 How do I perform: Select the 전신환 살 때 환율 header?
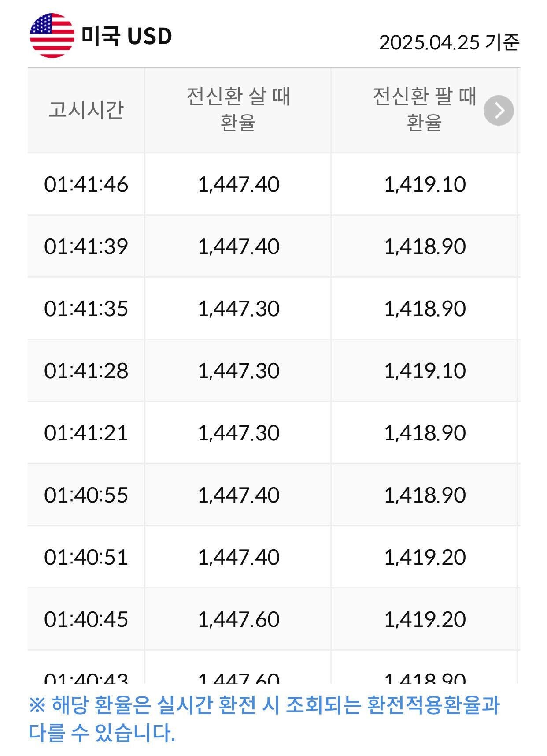click(238, 109)
